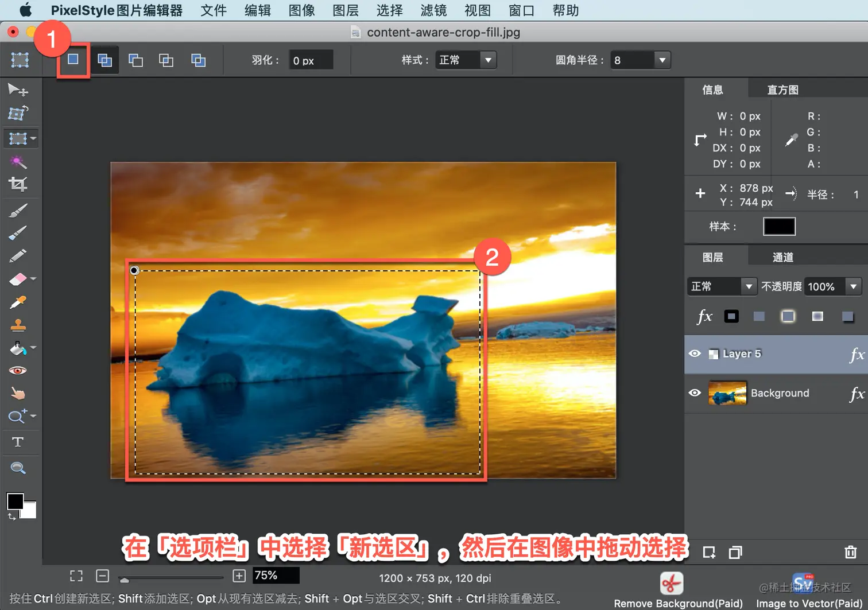Image resolution: width=868 pixels, height=610 pixels.
Task: Click the 75% zoom field
Action: (276, 575)
